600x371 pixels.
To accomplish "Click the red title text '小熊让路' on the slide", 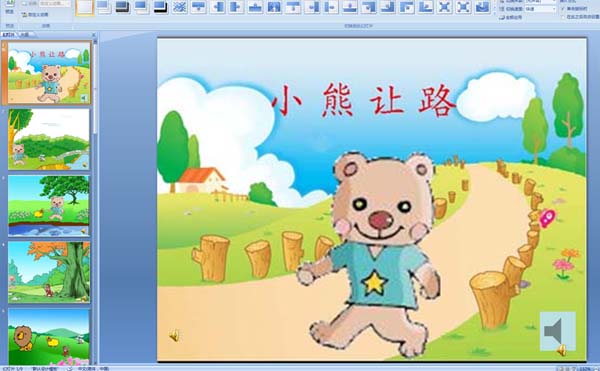I will click(x=364, y=101).
